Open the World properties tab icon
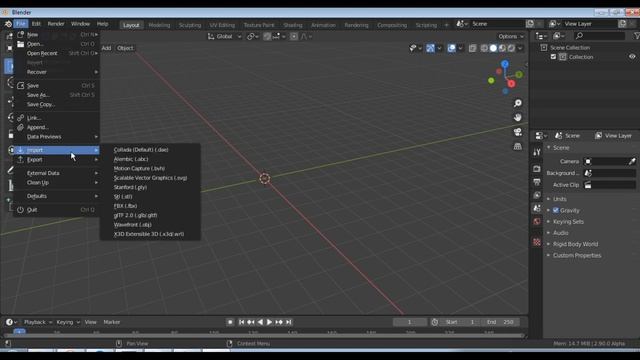Screen dimensions: 640x360 click(537, 222)
